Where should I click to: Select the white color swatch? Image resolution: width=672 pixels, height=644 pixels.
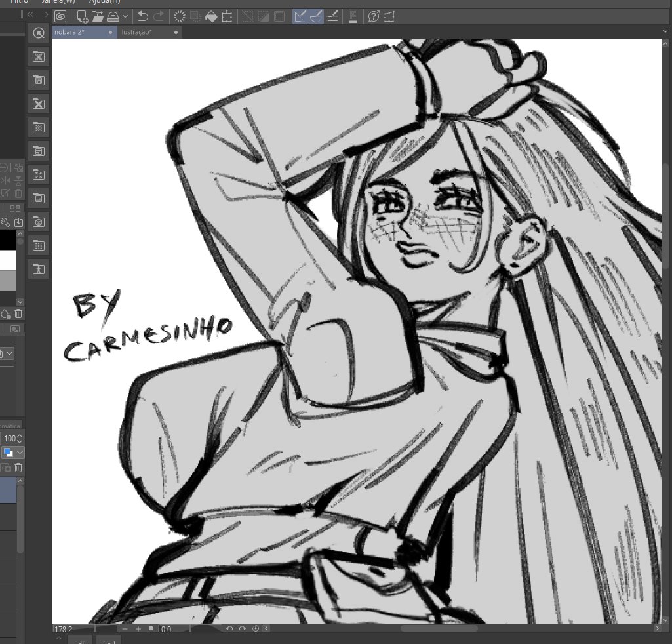pos(8,260)
